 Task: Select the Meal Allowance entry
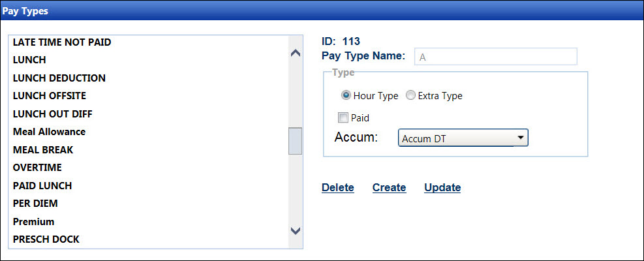pyautogui.click(x=49, y=132)
